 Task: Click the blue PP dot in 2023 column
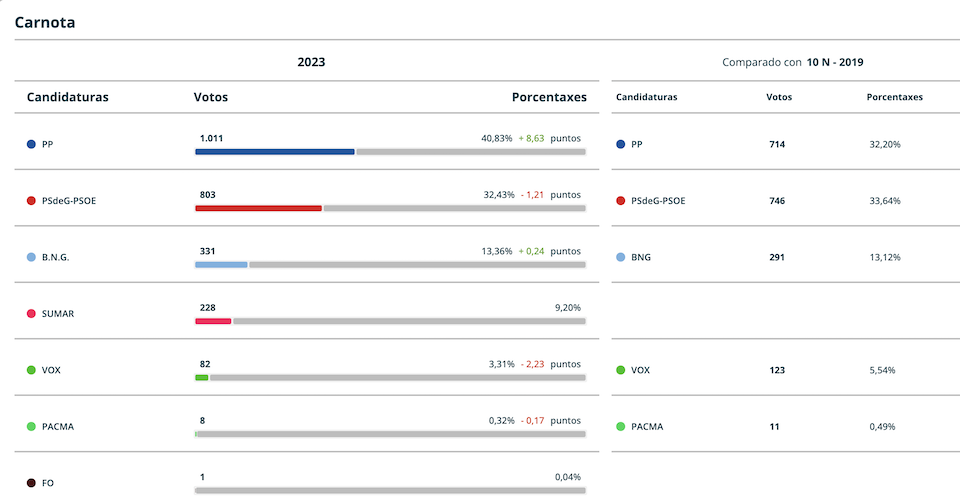click(x=31, y=144)
